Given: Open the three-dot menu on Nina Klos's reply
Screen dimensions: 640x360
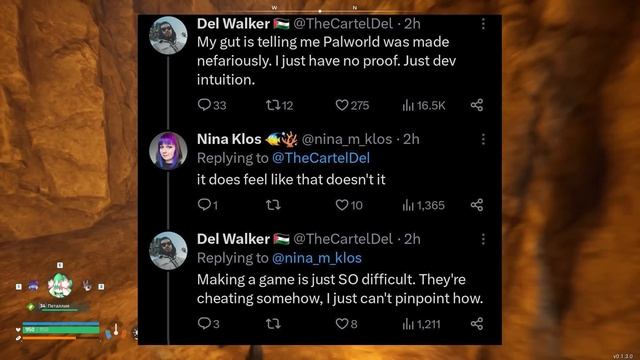Looking at the screenshot, I should click(483, 139).
